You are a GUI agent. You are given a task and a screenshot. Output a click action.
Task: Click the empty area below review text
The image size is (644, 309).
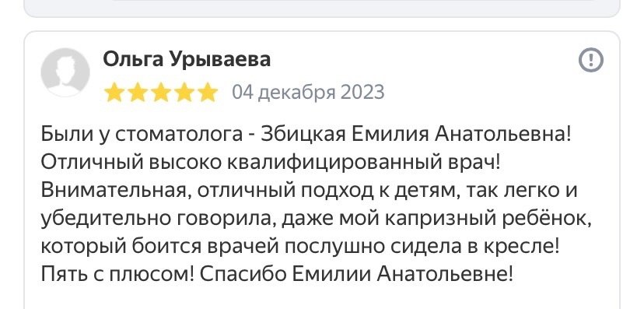coord(322,298)
